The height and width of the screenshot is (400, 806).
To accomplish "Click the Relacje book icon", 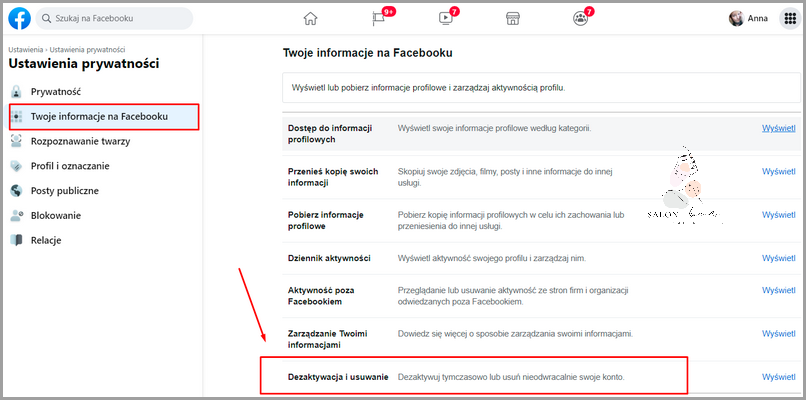I will click(16, 240).
